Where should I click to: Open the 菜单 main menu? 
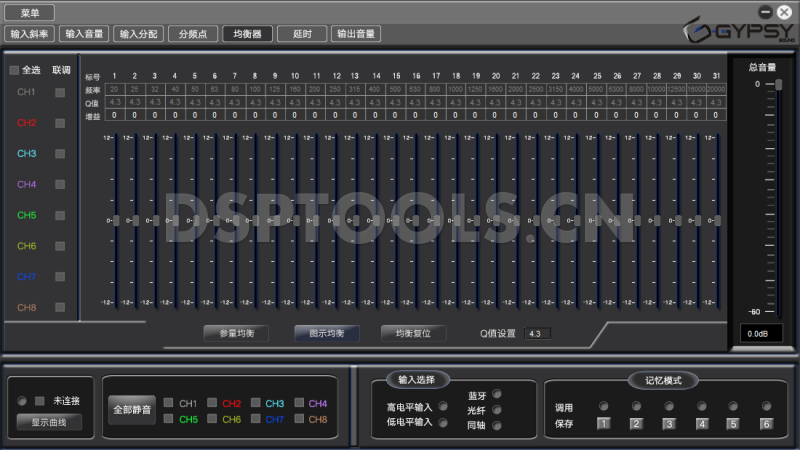tap(30, 13)
